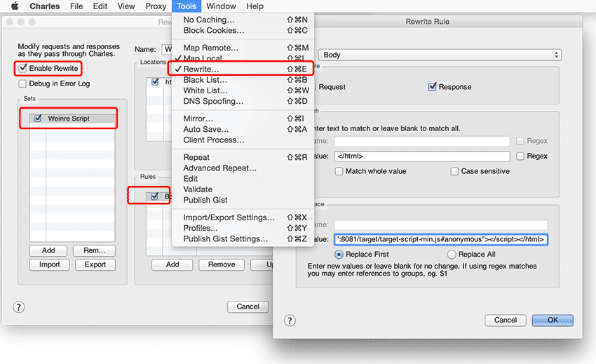Select DNS Spoofing… in Tools menu

[x=213, y=101]
